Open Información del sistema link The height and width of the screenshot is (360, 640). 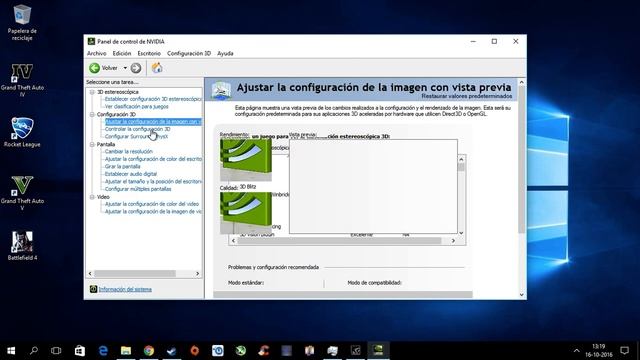(x=125, y=289)
